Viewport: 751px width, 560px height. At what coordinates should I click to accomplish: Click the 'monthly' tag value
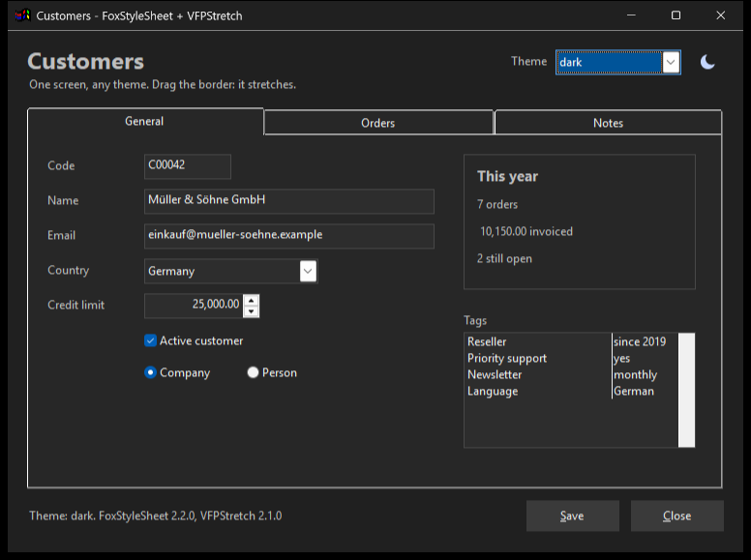pyautogui.click(x=635, y=374)
